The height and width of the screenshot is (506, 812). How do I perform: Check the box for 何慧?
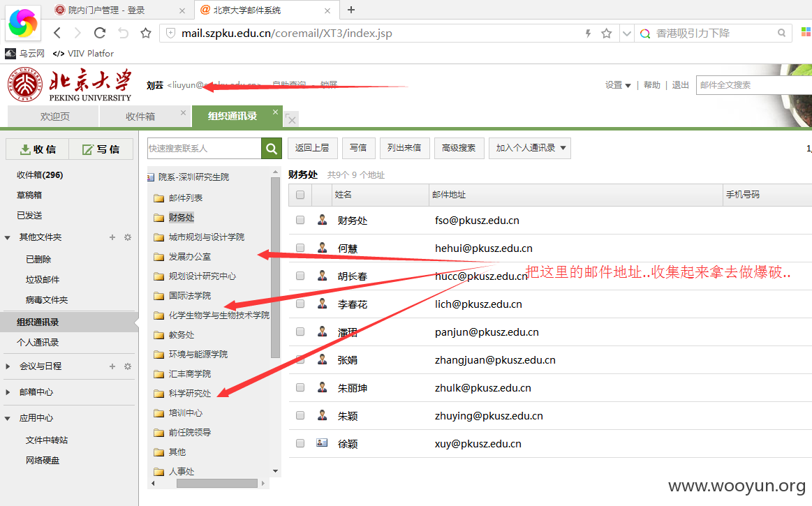(x=300, y=248)
